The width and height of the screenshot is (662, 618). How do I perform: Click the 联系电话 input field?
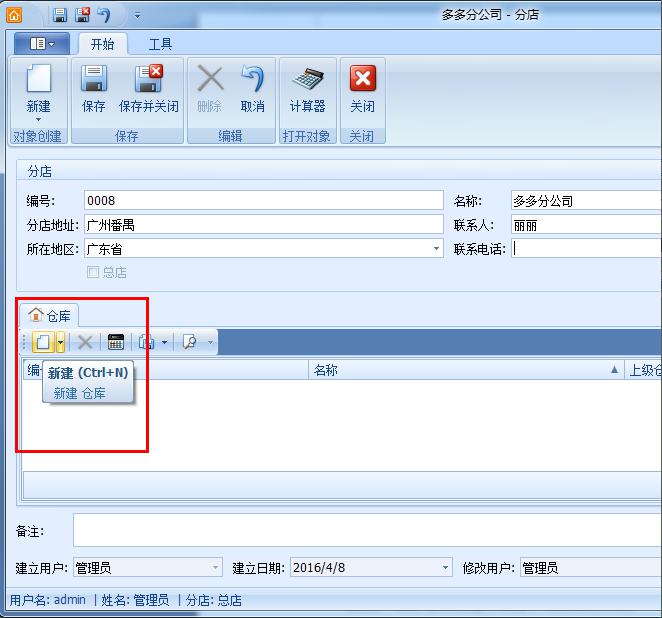tap(585, 249)
